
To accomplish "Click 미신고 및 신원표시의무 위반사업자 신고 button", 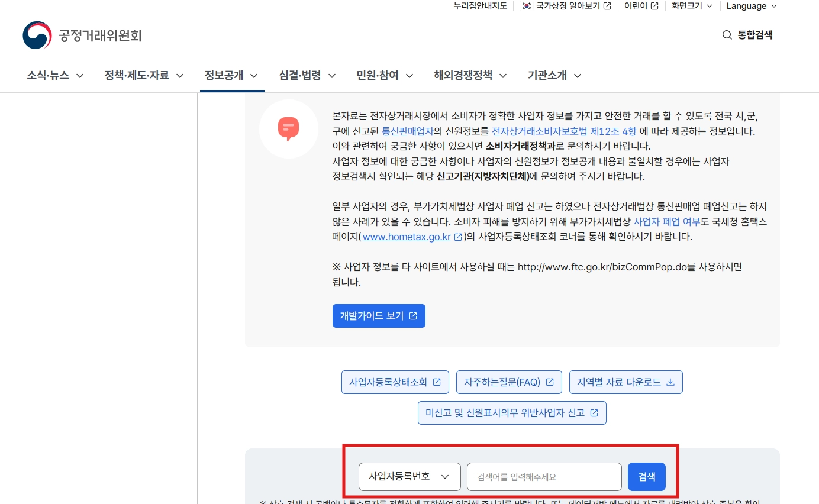I will (x=512, y=413).
